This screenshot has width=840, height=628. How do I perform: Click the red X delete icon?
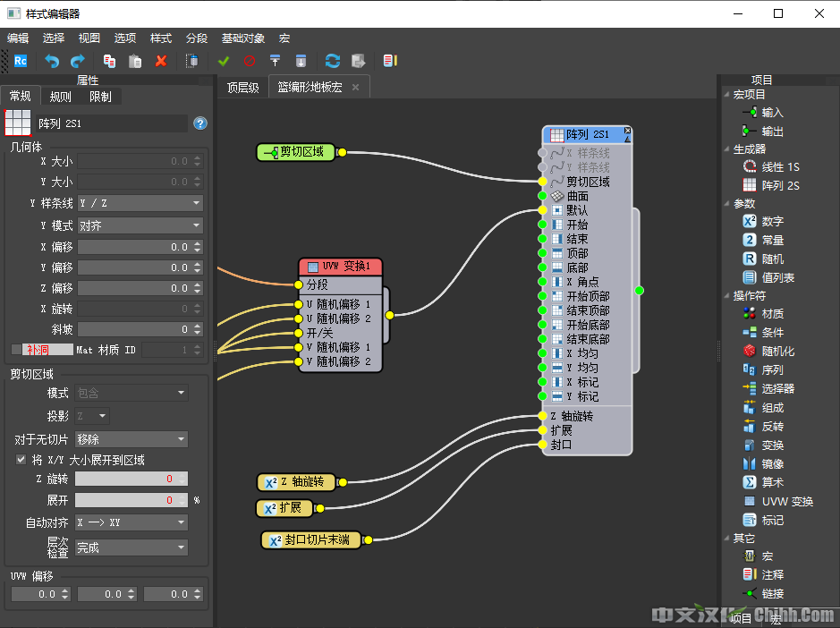coord(161,61)
